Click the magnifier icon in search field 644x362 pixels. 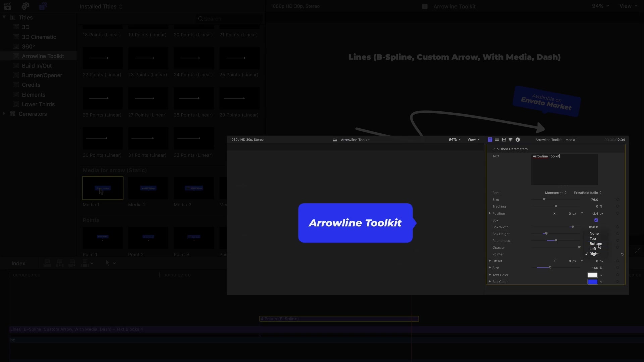200,19
